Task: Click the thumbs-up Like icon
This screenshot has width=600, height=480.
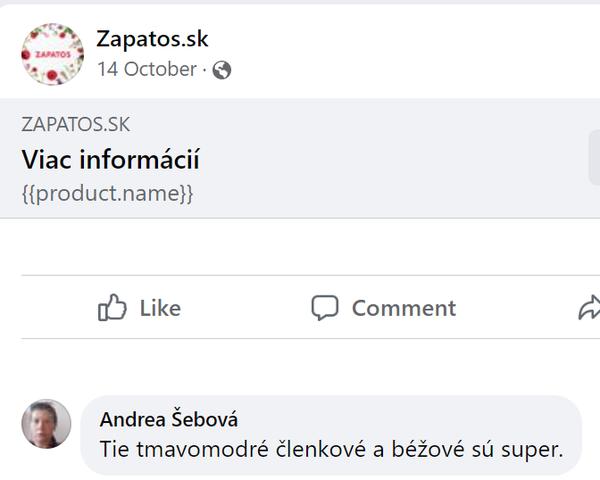Action: [112, 308]
